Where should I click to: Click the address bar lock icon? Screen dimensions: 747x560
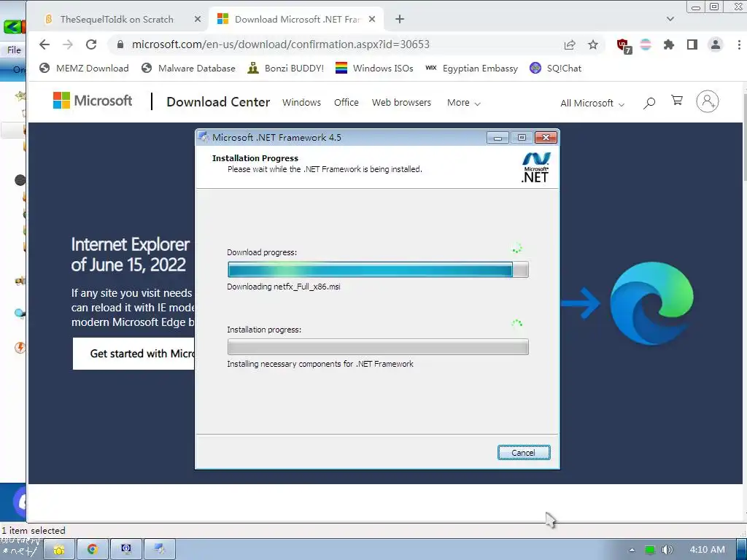pos(120,44)
